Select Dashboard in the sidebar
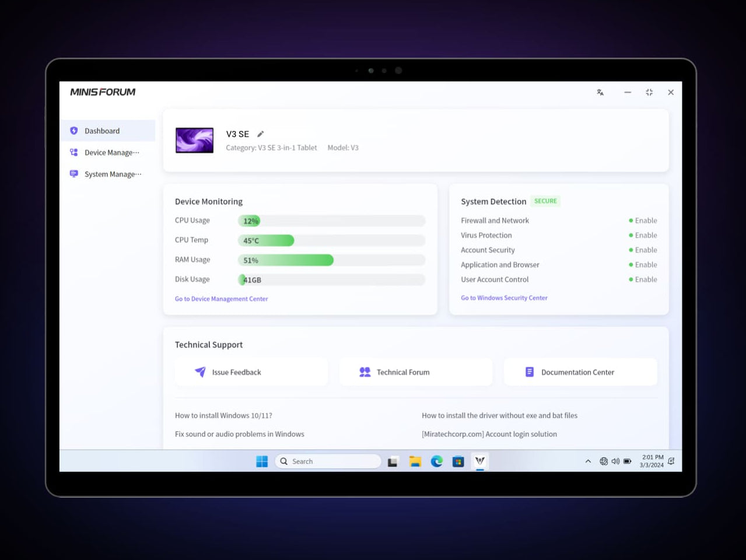 (102, 131)
